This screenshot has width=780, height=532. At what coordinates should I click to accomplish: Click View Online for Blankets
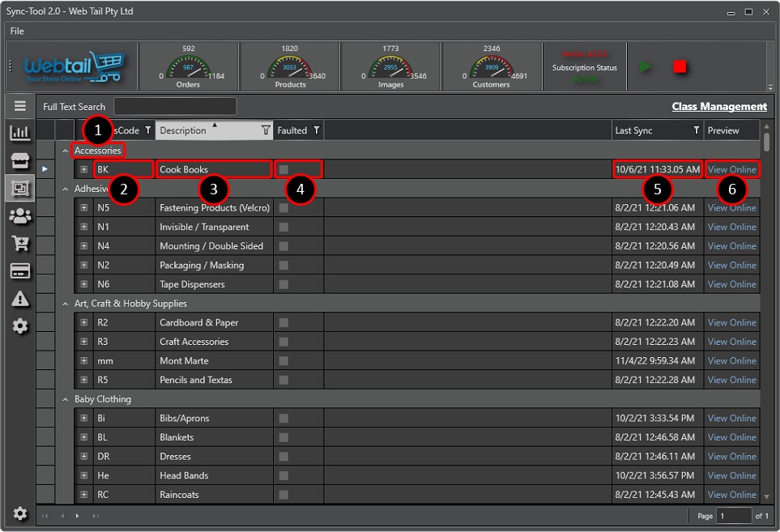731,437
